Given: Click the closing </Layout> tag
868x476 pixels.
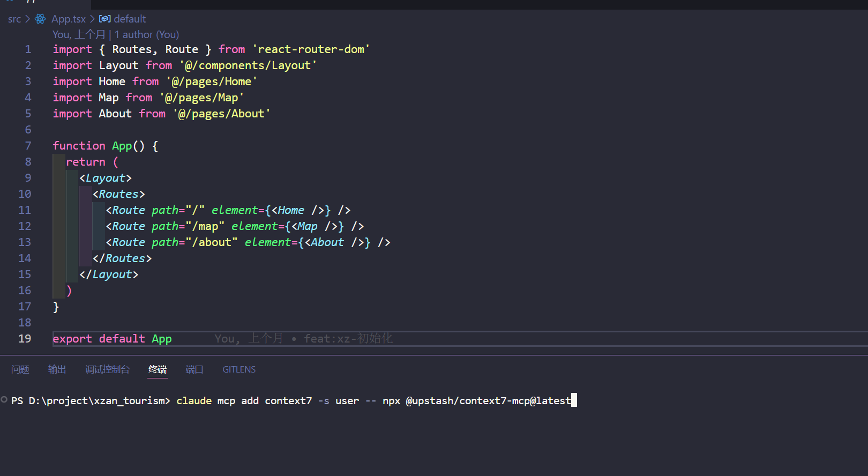Looking at the screenshot, I should pyautogui.click(x=109, y=274).
